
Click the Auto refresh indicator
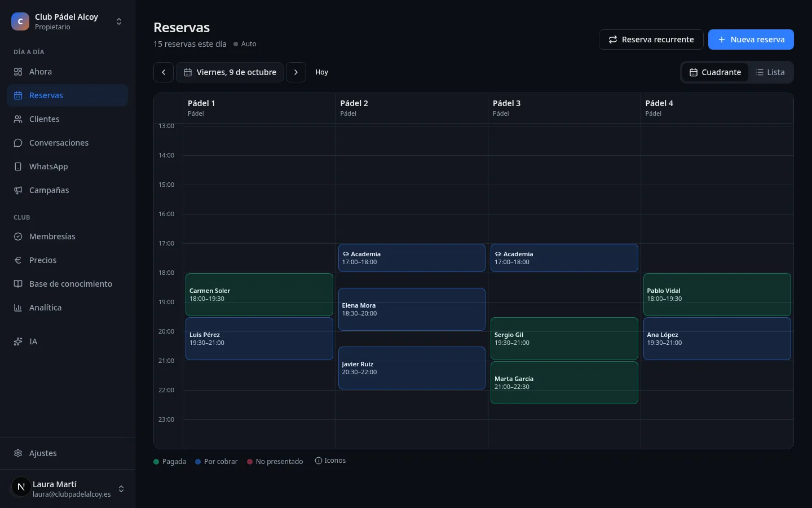[x=245, y=44]
